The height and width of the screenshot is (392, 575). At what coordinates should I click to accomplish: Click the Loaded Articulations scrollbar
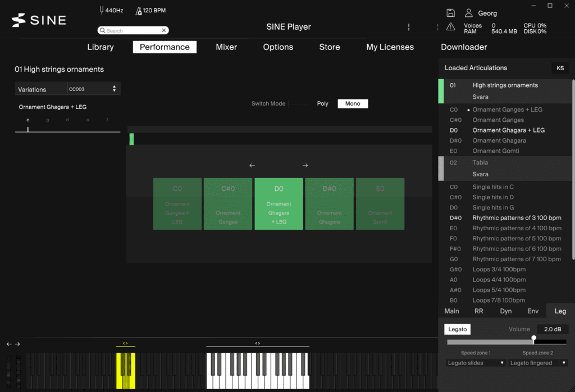tap(573, 170)
